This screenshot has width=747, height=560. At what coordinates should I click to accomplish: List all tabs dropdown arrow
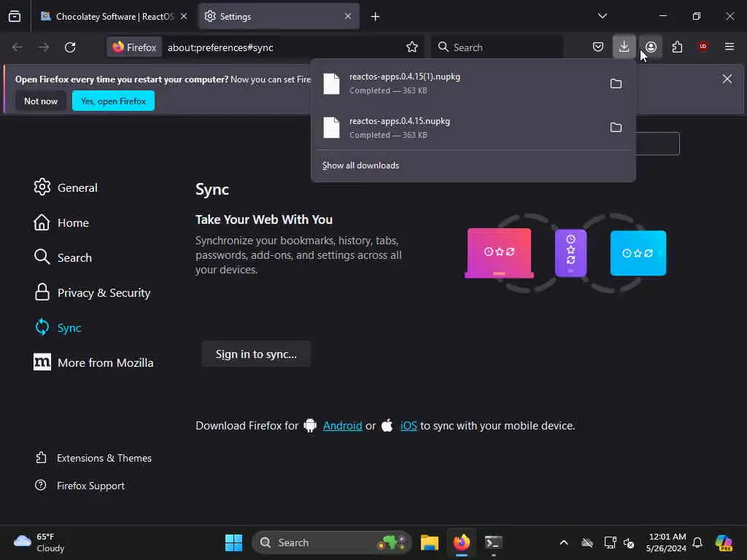coord(602,16)
